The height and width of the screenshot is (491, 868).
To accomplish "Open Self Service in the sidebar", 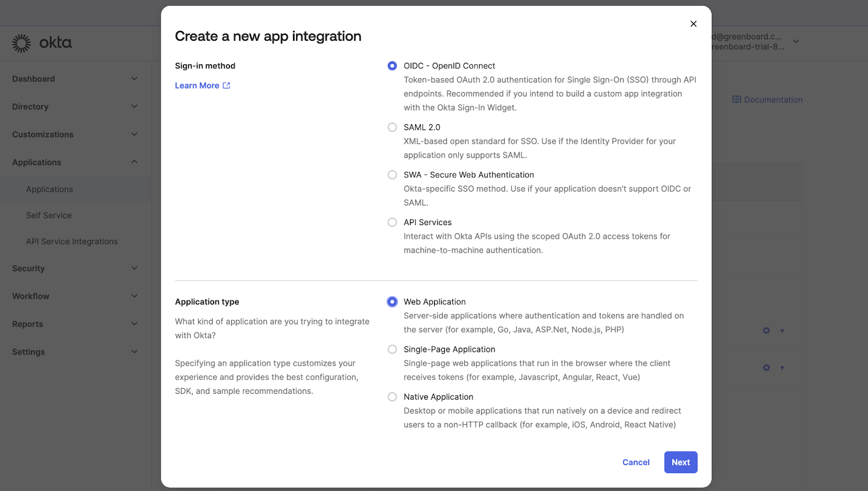I will click(49, 215).
